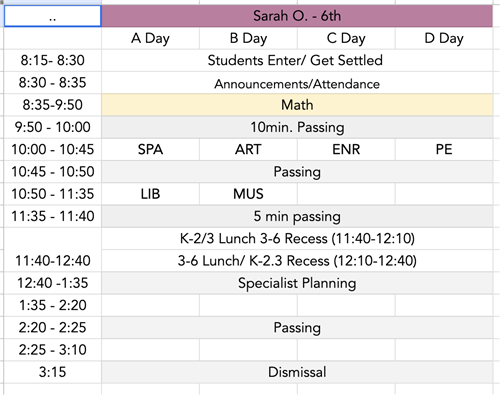Select the yellow Math cell
500x395 pixels.
click(297, 105)
